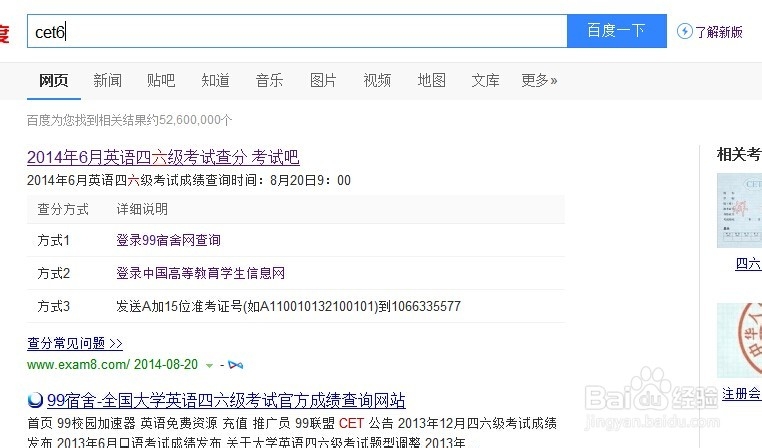Open the 视频 tab
Screen dimensions: 762x448
(x=377, y=80)
